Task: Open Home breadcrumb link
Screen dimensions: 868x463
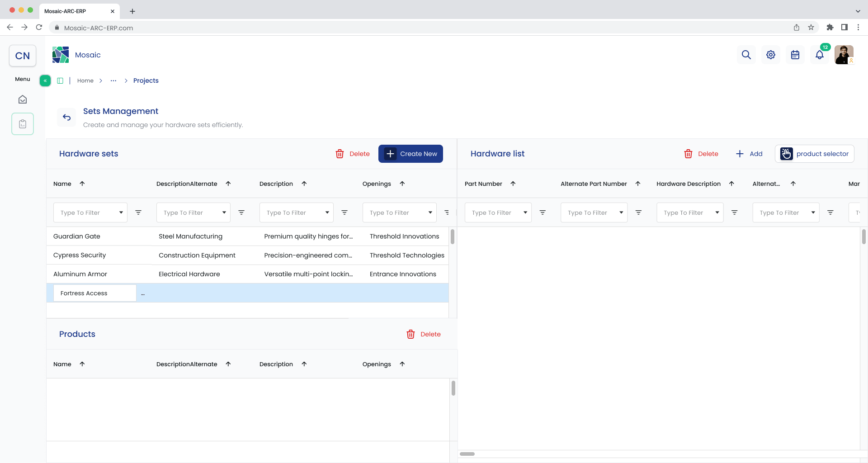Action: pyautogui.click(x=85, y=80)
